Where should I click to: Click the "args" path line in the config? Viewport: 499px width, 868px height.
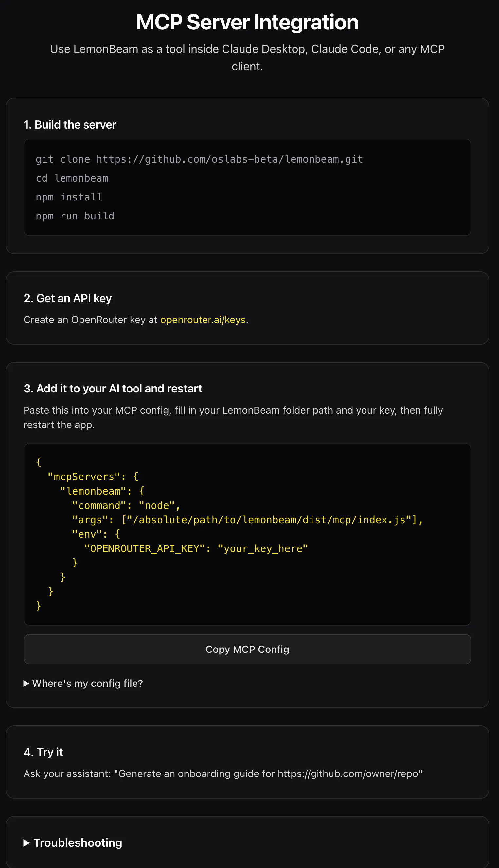247,520
